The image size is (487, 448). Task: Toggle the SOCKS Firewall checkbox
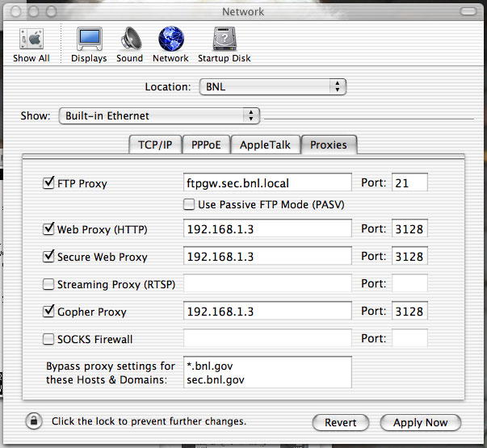click(x=48, y=339)
